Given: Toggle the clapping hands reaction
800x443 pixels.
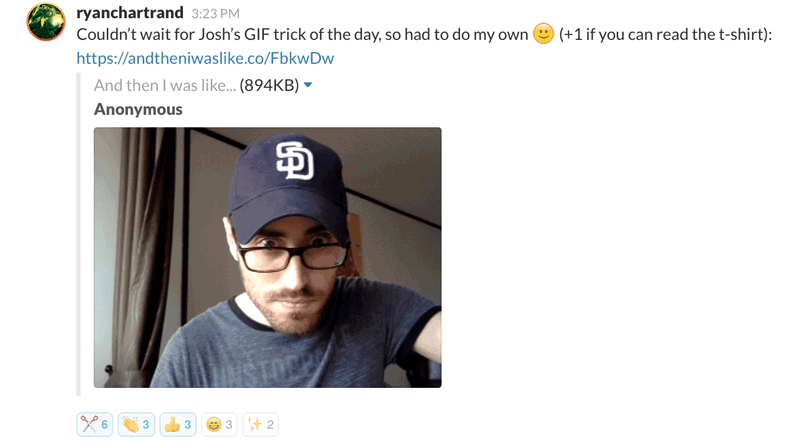Looking at the screenshot, I should 136,424.
